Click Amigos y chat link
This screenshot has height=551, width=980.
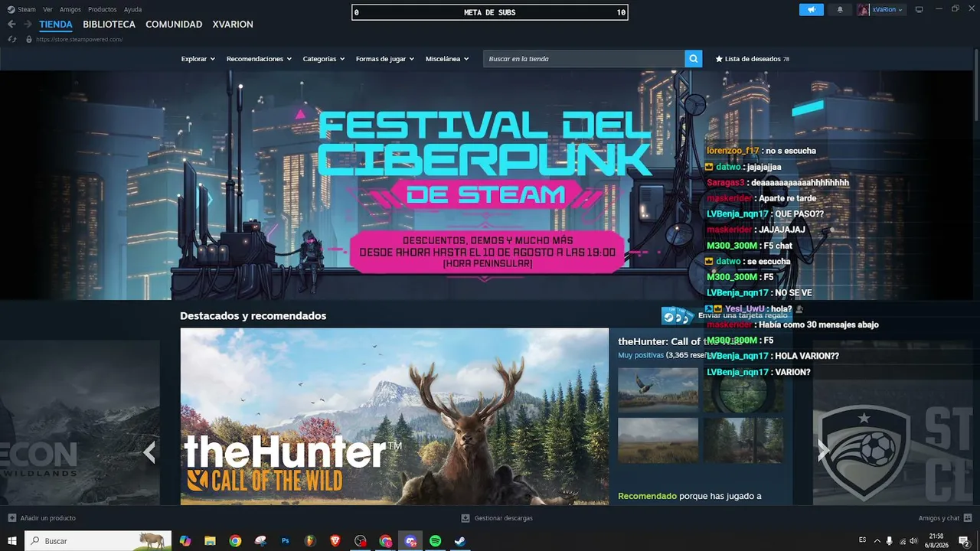tap(939, 518)
